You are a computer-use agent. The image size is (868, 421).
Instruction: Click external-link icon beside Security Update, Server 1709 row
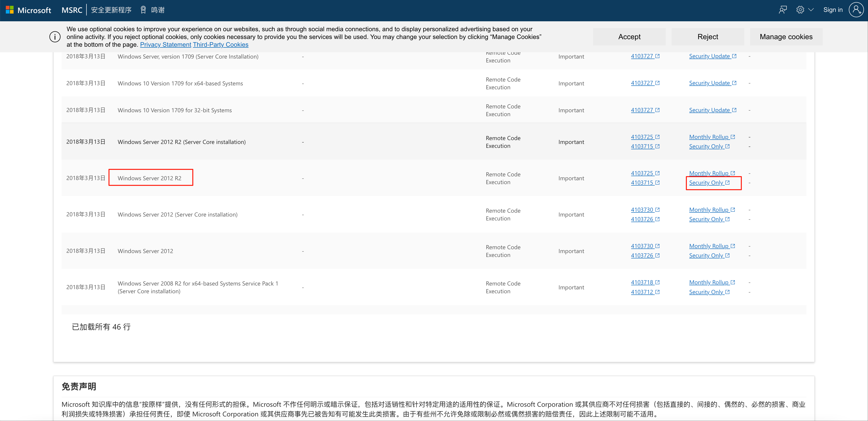point(734,56)
